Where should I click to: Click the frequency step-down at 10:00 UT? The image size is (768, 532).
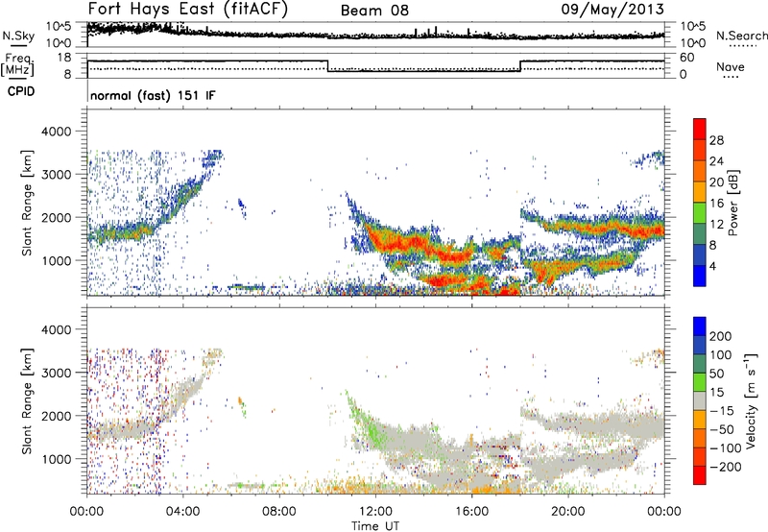click(x=327, y=66)
